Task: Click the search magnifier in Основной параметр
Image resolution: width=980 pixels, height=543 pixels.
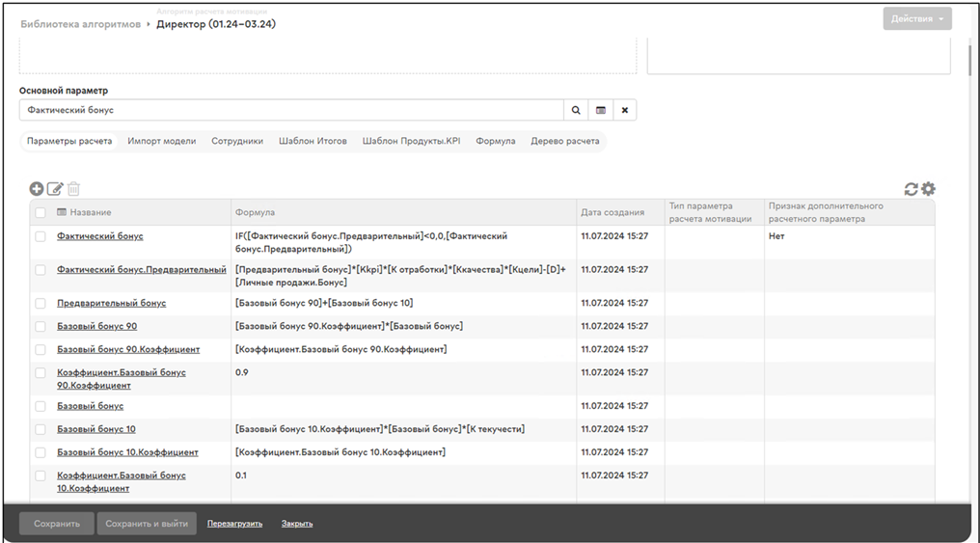Action: [x=576, y=111]
